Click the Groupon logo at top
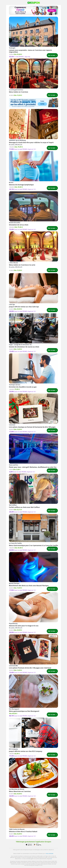The width and height of the screenshot is (67, 868). [33, 2]
